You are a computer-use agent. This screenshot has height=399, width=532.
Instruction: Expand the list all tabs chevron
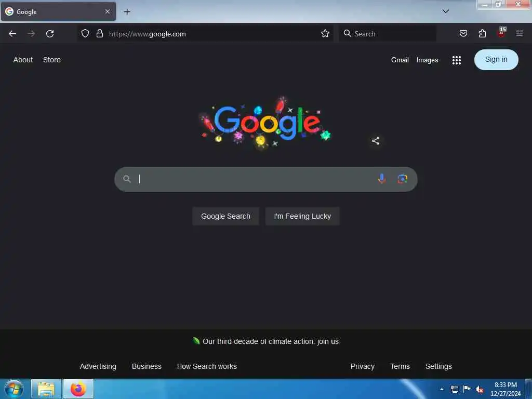445,11
